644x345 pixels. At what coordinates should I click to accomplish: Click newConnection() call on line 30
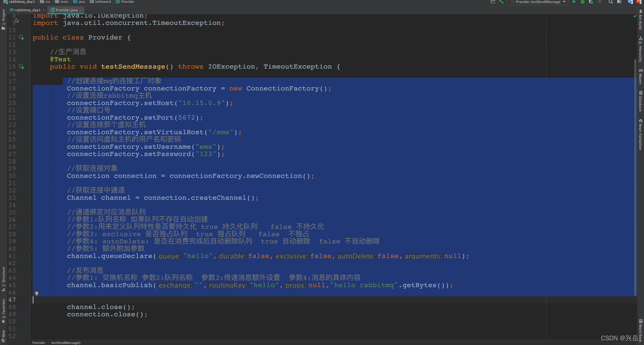click(x=278, y=176)
